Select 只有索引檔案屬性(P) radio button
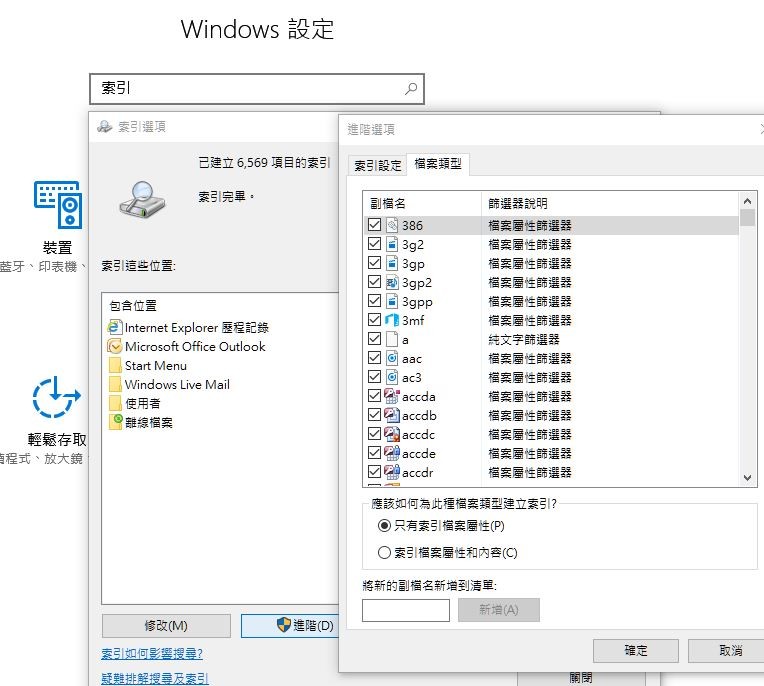The image size is (764, 686). pyautogui.click(x=384, y=526)
